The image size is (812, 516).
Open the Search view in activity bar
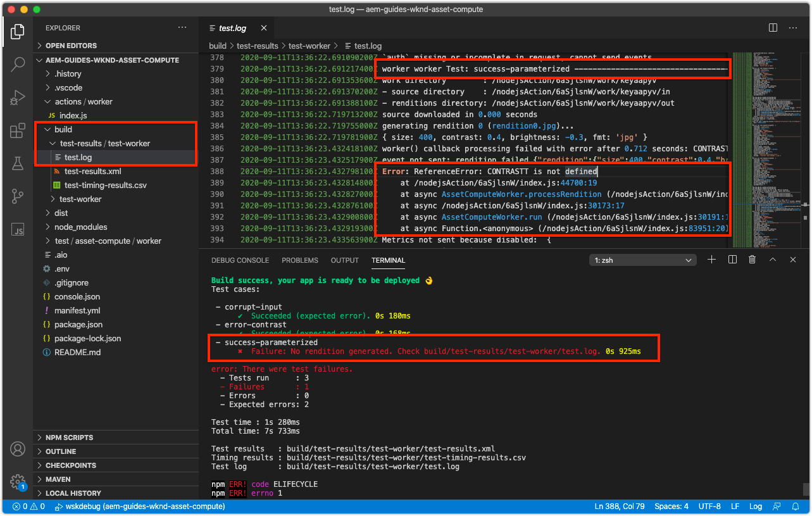coord(17,64)
